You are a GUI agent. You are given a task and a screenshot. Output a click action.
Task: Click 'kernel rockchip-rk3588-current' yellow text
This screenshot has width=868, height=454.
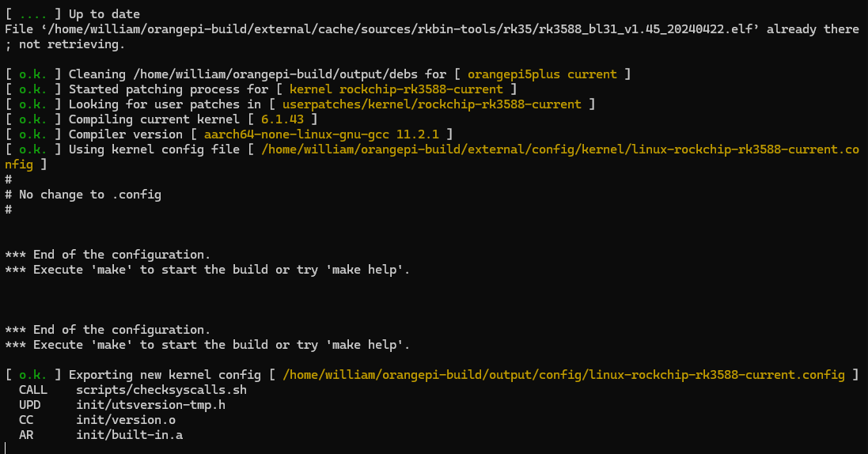pos(396,89)
